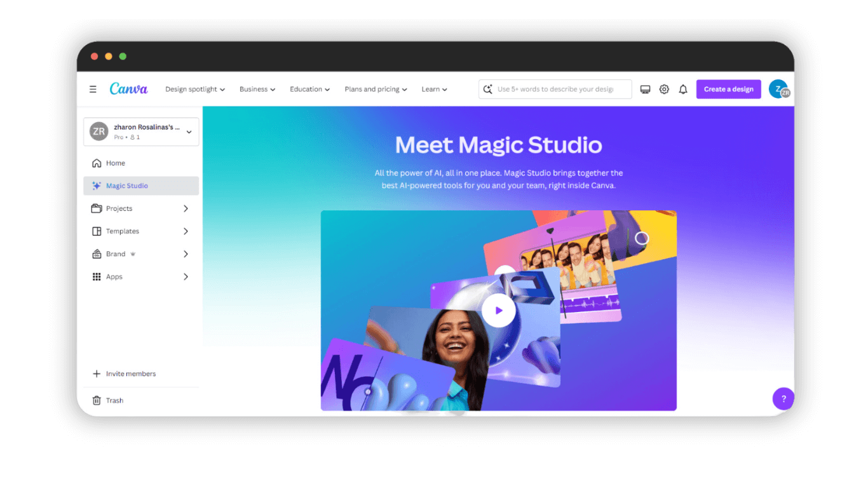Click Invite members

pyautogui.click(x=123, y=374)
